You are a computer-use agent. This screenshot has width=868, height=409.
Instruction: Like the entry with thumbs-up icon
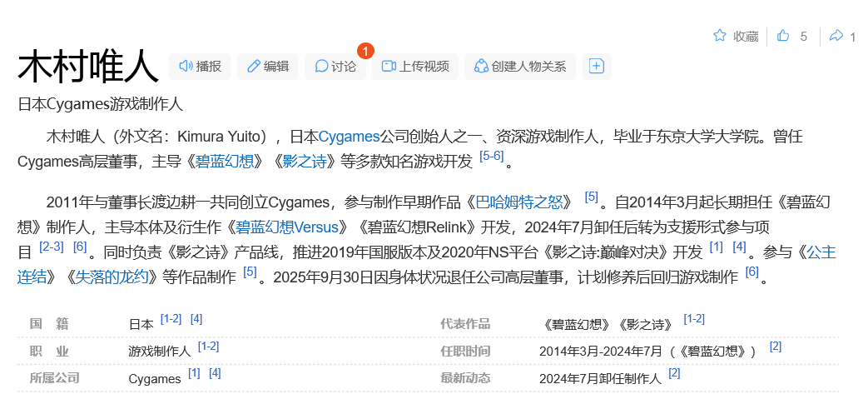(x=783, y=36)
